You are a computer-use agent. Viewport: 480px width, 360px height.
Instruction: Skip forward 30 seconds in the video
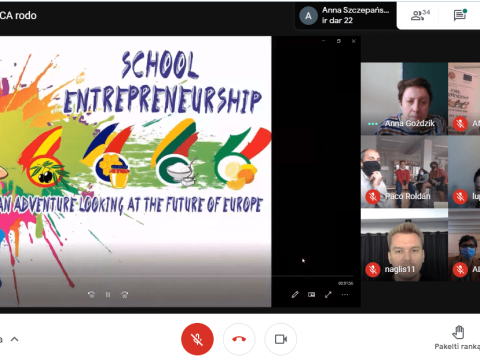point(124,295)
